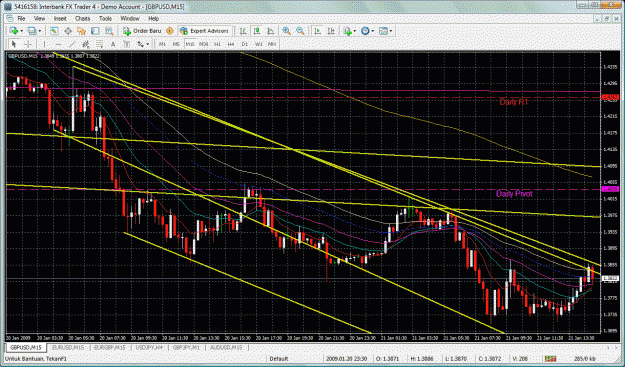Image resolution: width=625 pixels, height=367 pixels.
Task: Show the Navigator panel
Action: pyautogui.click(x=81, y=31)
